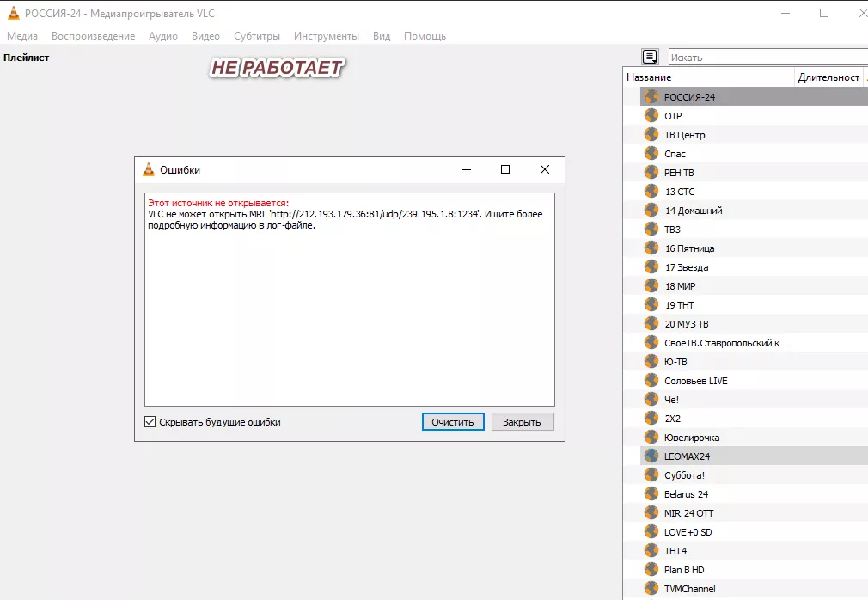This screenshot has height=600, width=868.
Task: Select the globe icon next to РОССИЯ-24
Action: (x=651, y=96)
